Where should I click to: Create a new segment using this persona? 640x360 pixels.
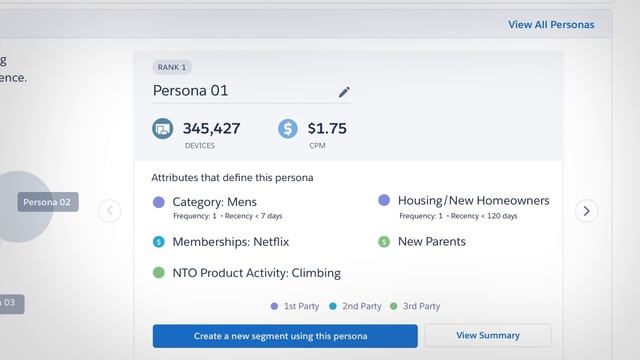pyautogui.click(x=285, y=336)
